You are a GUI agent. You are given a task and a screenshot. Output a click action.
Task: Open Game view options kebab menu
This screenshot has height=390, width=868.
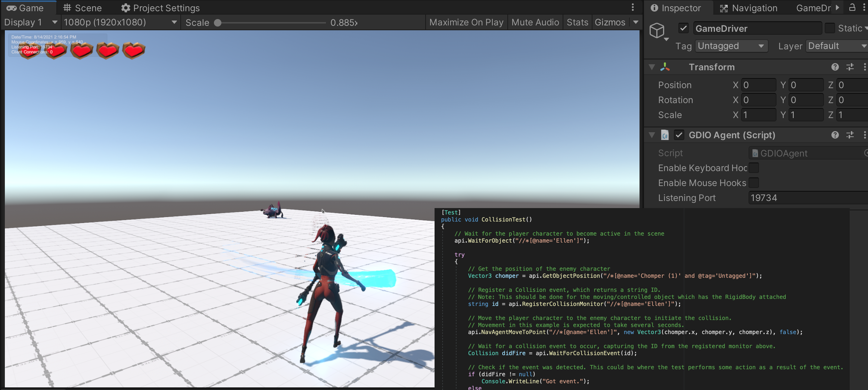click(633, 7)
